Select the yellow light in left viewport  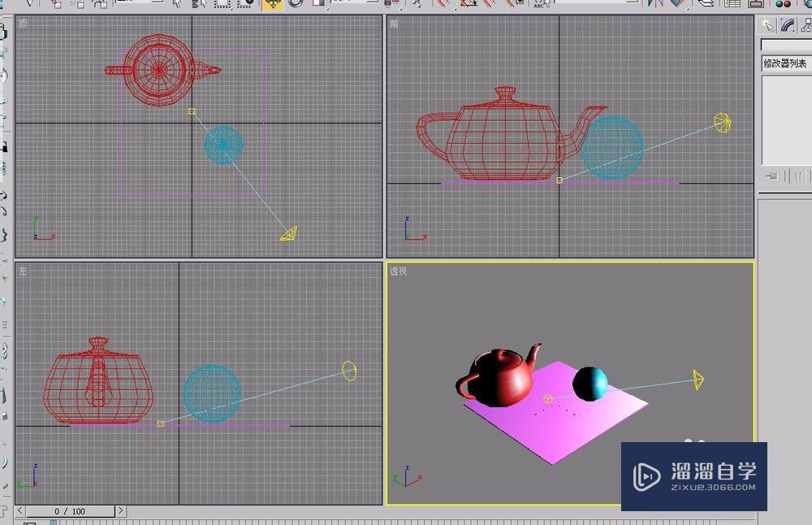[x=349, y=371]
